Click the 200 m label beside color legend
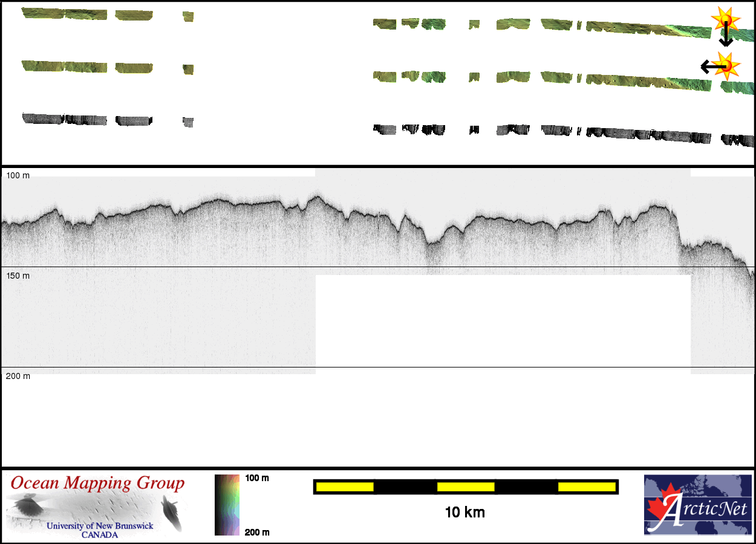The image size is (756, 544). pos(257,533)
